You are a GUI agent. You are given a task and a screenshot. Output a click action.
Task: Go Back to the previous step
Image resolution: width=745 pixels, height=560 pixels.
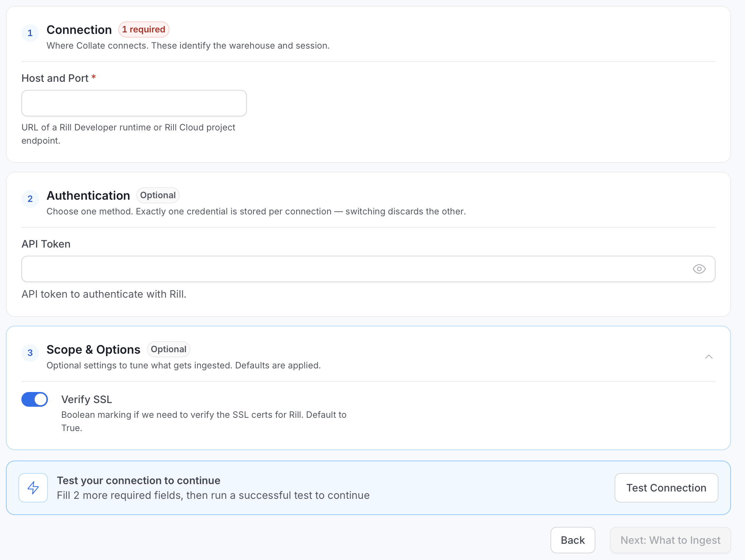coord(573,540)
